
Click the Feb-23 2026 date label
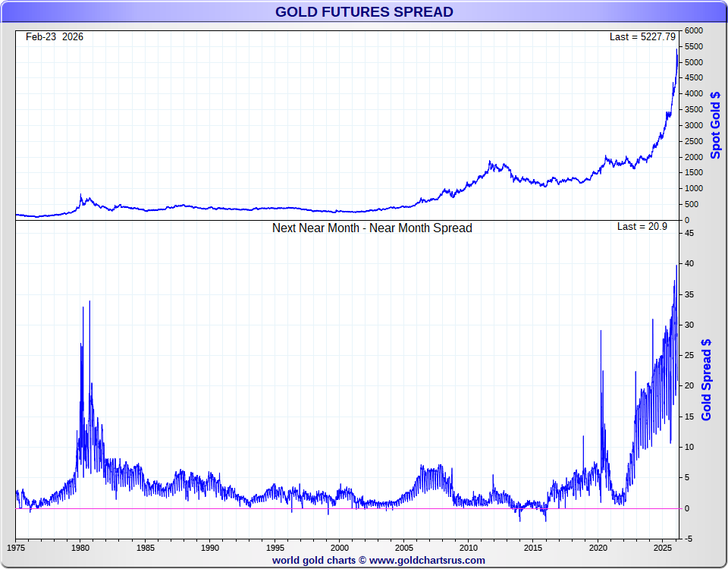(x=55, y=37)
